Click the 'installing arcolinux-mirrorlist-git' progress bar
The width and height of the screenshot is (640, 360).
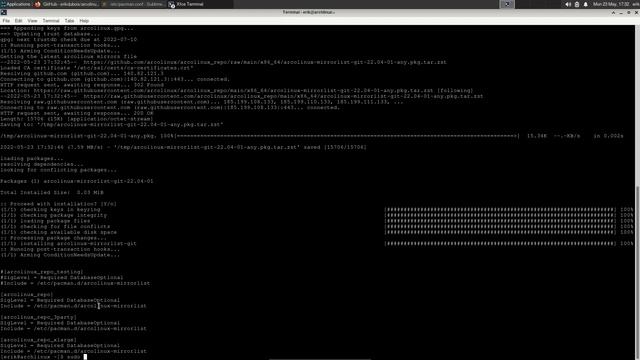pos(500,243)
